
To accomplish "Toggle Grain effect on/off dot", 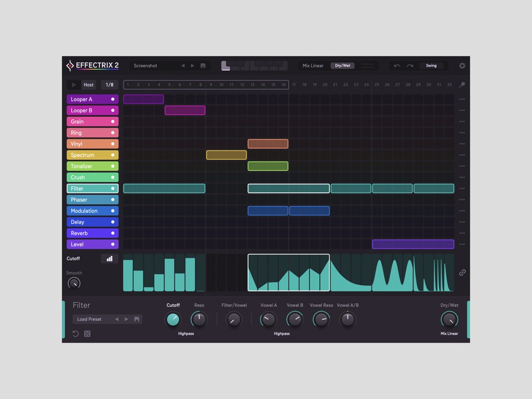I will pos(112,121).
